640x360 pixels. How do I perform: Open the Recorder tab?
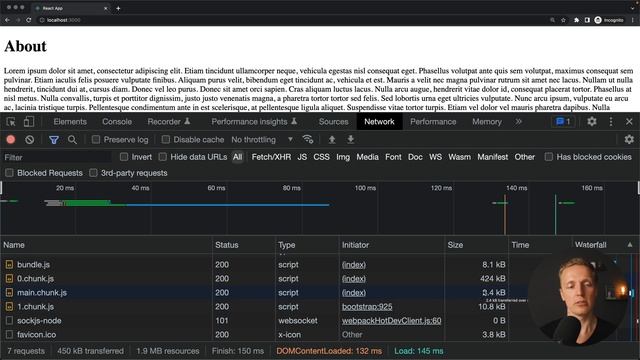169,122
